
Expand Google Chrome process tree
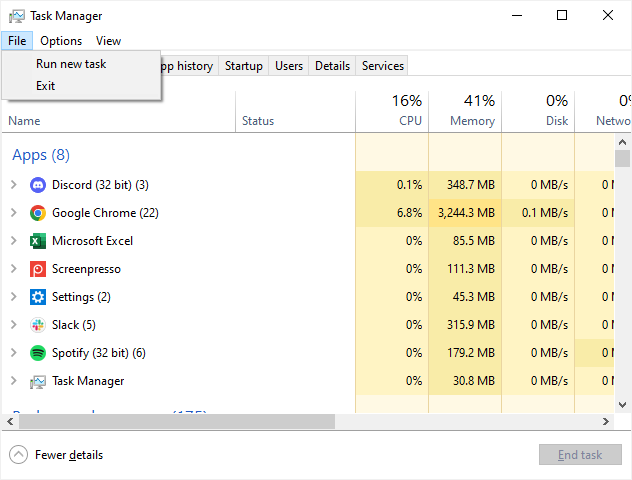[13, 213]
